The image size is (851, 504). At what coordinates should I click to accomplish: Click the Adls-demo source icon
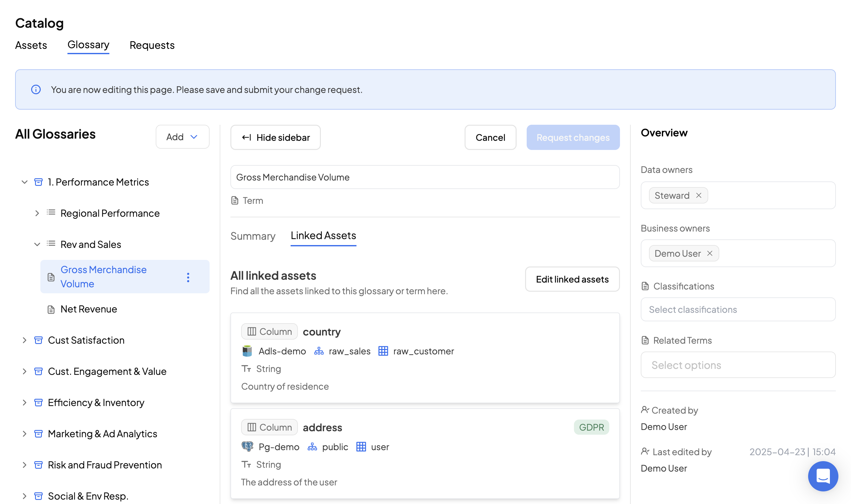pyautogui.click(x=247, y=351)
